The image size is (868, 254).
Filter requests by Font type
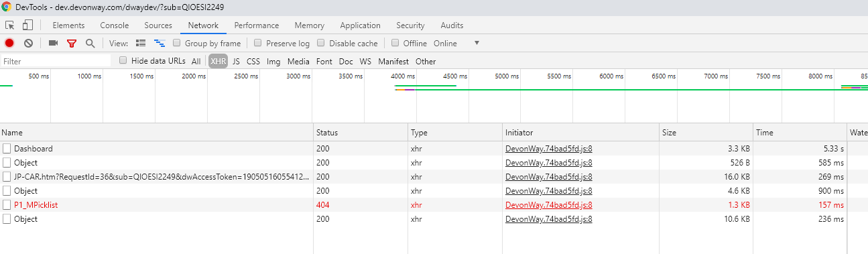pyautogui.click(x=324, y=61)
